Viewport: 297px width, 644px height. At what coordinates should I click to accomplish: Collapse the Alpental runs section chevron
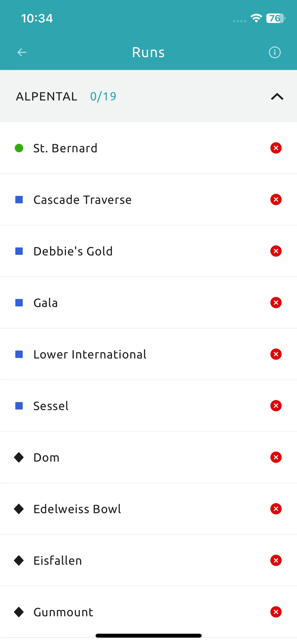277,96
